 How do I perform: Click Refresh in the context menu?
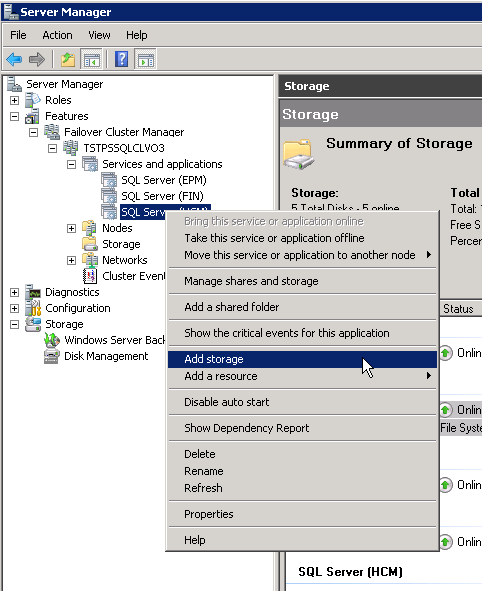tap(302, 488)
